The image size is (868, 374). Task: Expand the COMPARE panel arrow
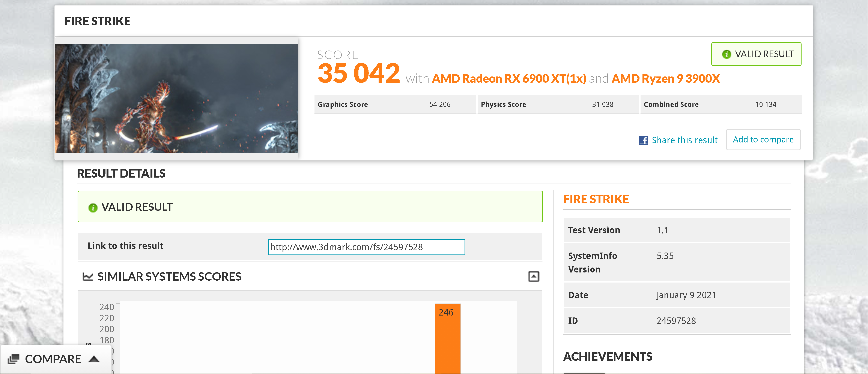pos(94,359)
